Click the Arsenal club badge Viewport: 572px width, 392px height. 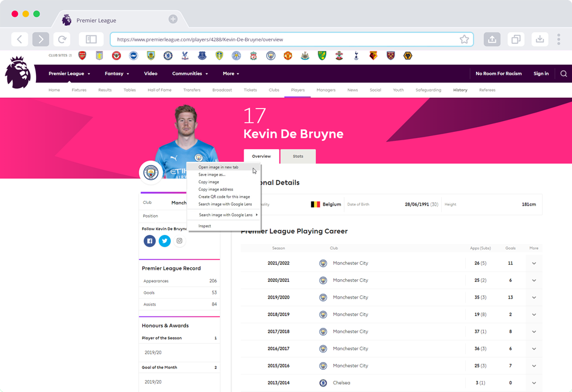click(x=82, y=56)
